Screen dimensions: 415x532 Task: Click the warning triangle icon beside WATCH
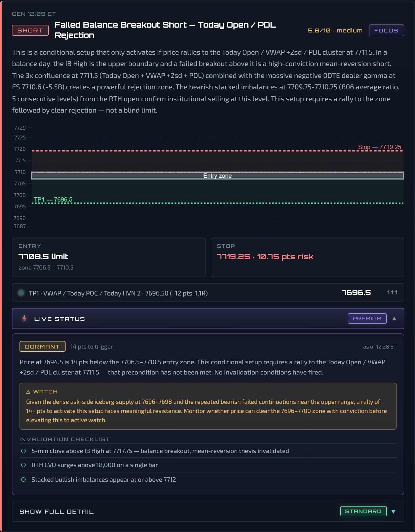(x=28, y=392)
